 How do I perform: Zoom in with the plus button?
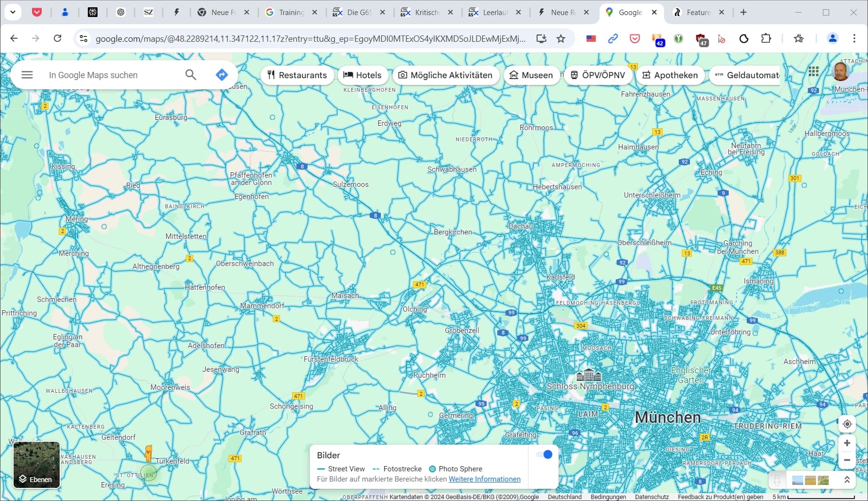(847, 443)
